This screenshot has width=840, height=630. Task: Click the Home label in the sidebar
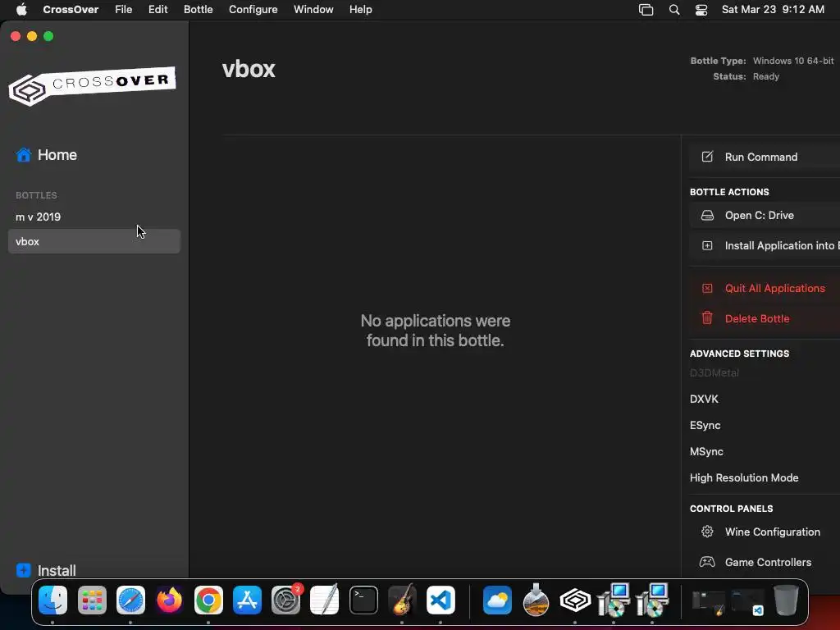(x=57, y=155)
